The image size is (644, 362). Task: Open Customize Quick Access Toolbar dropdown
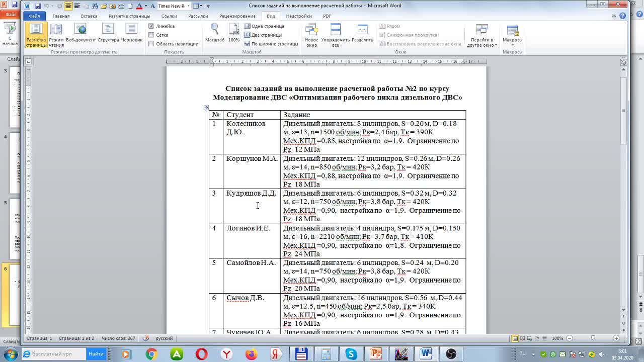pyautogui.click(x=208, y=6)
